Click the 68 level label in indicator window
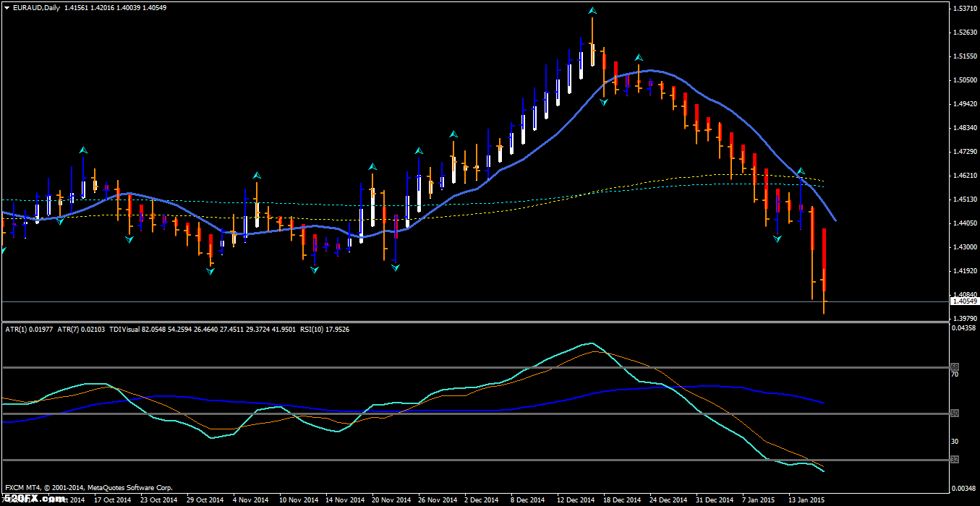The width and height of the screenshot is (980, 506). pos(955,367)
